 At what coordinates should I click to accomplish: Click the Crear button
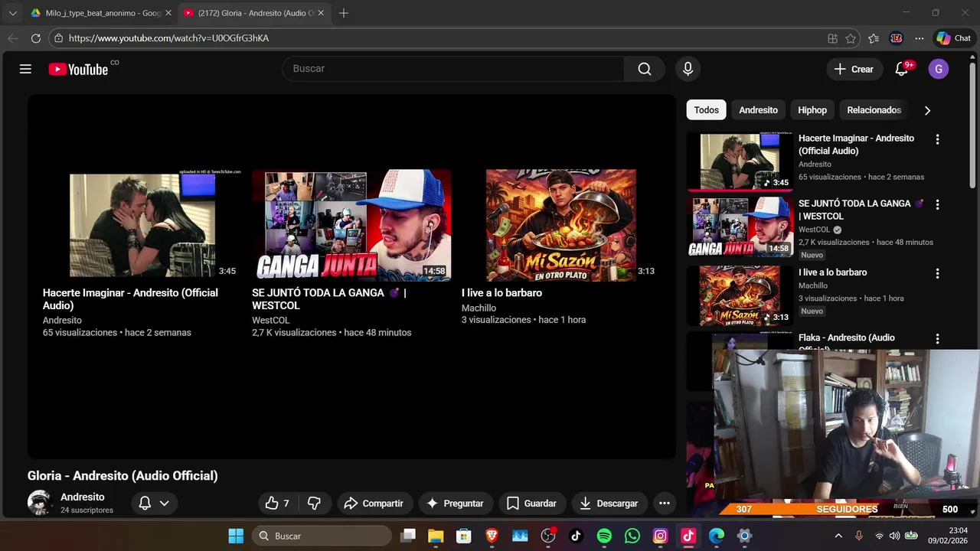click(x=854, y=69)
